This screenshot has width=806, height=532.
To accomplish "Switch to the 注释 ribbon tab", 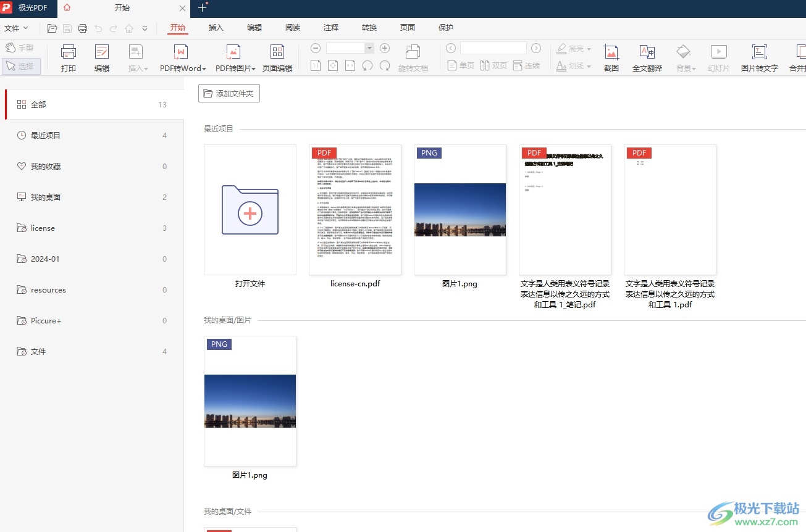I will 331,28.
